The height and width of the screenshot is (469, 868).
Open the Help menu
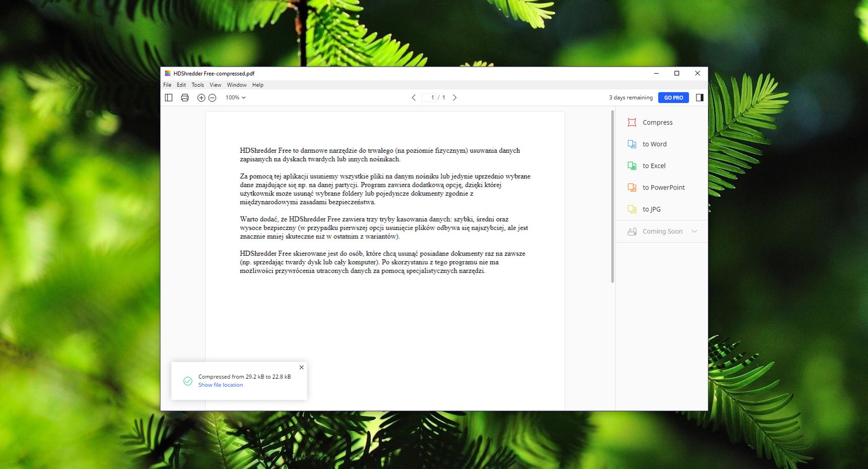click(x=258, y=85)
